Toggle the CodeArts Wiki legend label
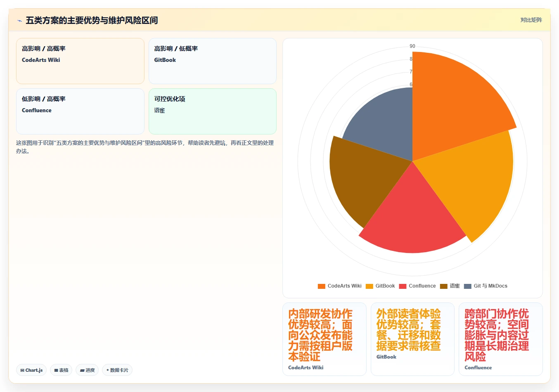Image resolution: width=559 pixels, height=392 pixels. [344, 286]
